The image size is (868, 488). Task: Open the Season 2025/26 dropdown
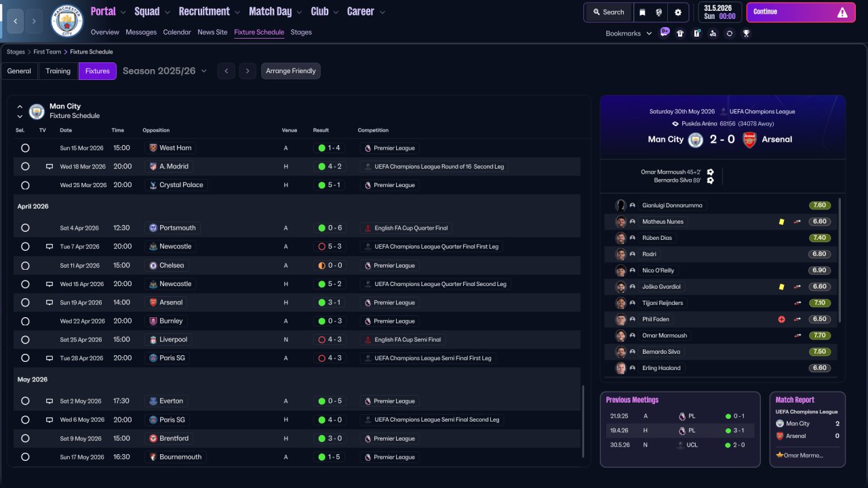pyautogui.click(x=165, y=71)
